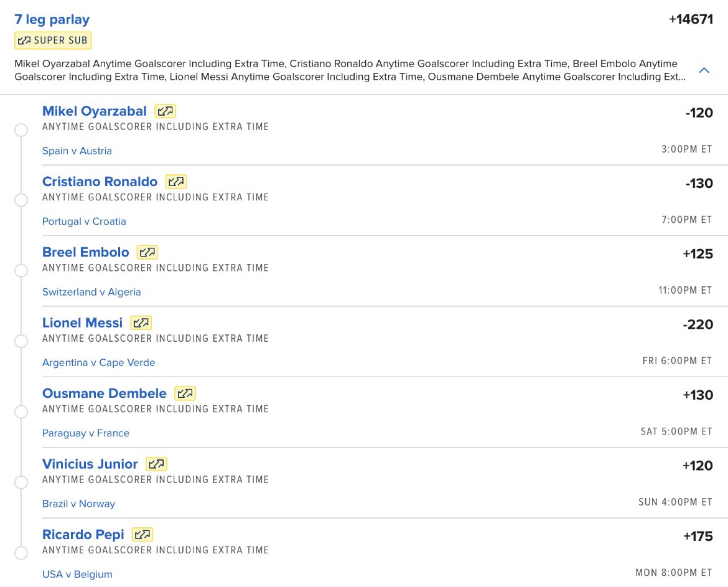Open Mikel Oyarzabal player link

click(x=94, y=111)
